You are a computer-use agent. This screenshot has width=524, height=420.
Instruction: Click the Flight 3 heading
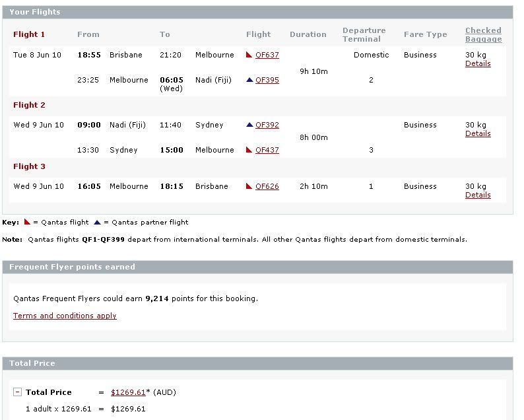point(29,166)
